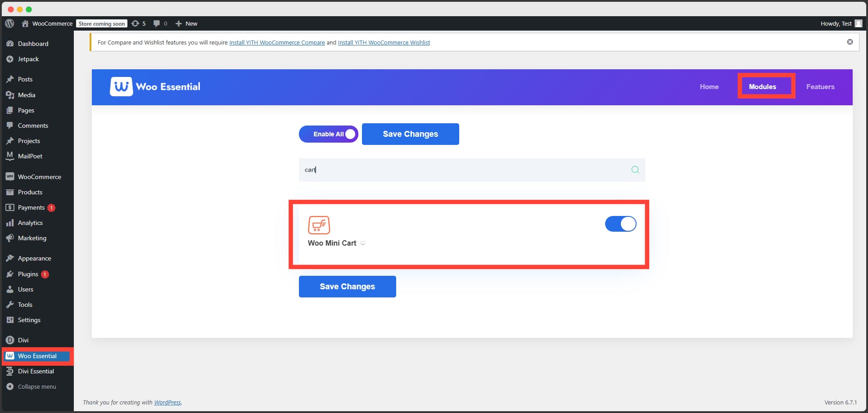Click the Users person icon
Viewport: 868px width, 413px height.
(x=10, y=289)
